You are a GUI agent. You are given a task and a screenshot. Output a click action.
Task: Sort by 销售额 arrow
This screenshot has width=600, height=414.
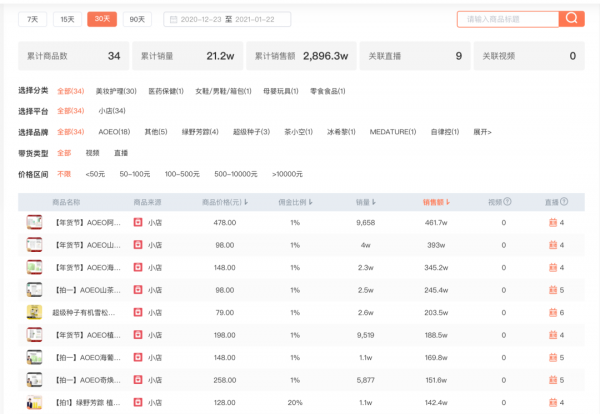[x=448, y=202]
